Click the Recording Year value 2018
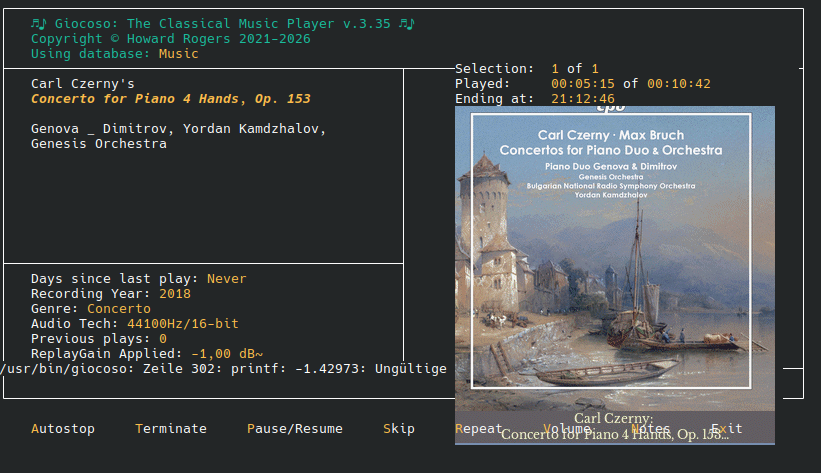 pyautogui.click(x=175, y=294)
